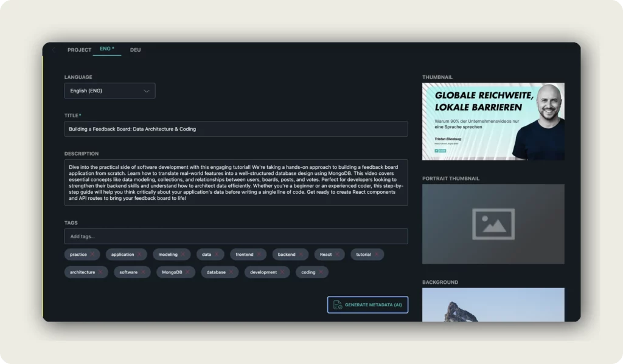This screenshot has width=623, height=364.
Task: Click the 'MongoDB' tag label
Action: pyautogui.click(x=172, y=272)
